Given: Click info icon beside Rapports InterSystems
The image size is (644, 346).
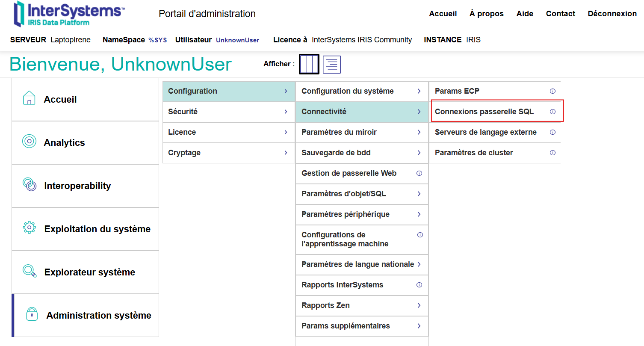Looking at the screenshot, I should (419, 285).
